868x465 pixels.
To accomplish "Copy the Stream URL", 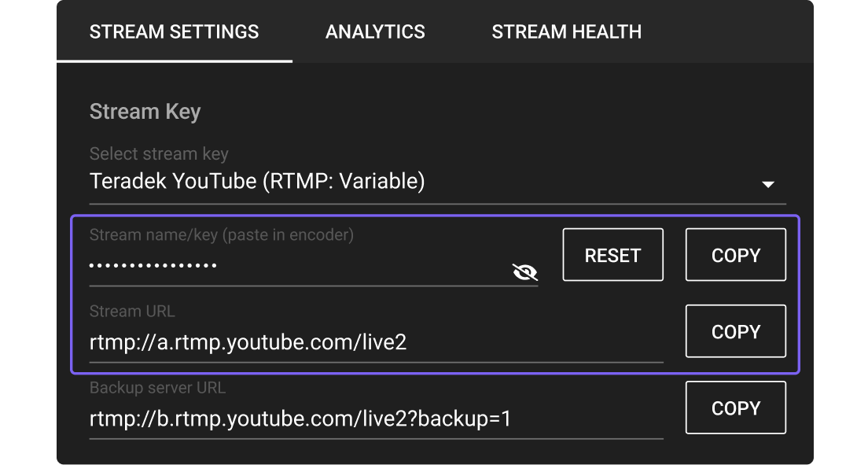I will [x=735, y=331].
